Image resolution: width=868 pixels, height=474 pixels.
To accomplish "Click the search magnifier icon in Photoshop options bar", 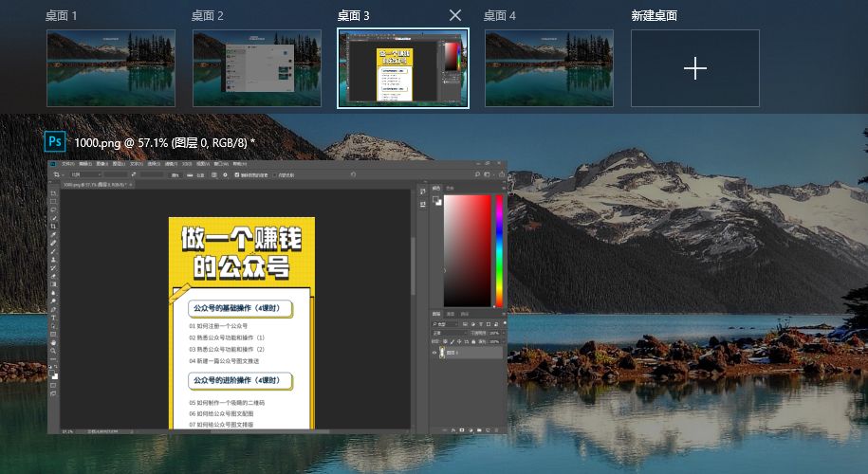I will [477, 174].
